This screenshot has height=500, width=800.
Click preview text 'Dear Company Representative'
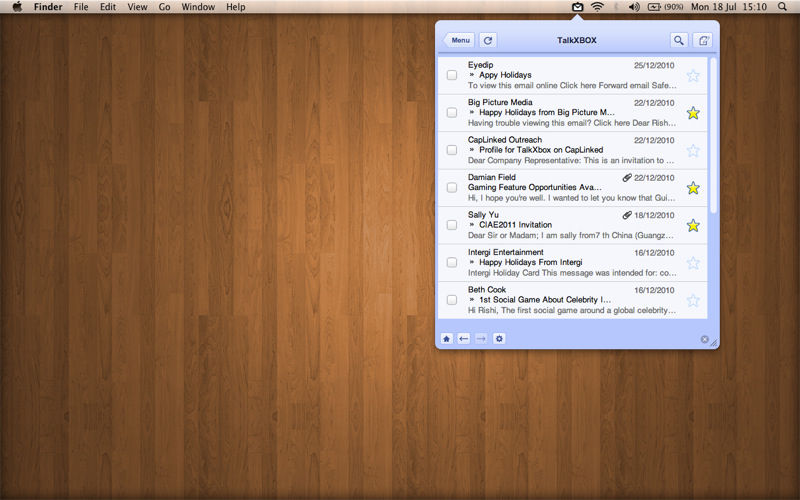coord(524,160)
